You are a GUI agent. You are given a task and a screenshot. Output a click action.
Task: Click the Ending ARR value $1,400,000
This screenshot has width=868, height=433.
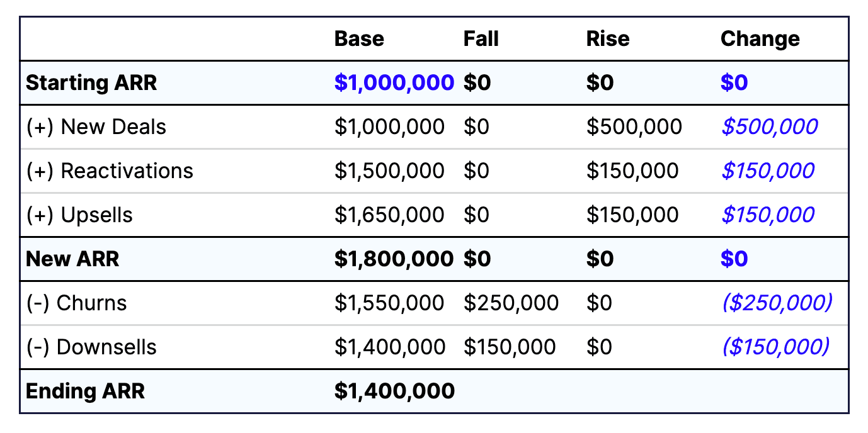pos(394,391)
